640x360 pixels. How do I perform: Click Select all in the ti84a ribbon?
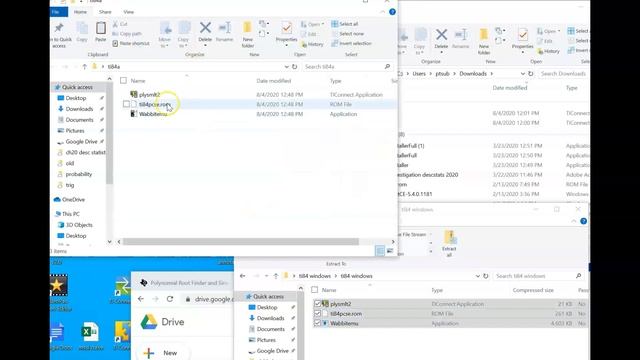coord(344,24)
